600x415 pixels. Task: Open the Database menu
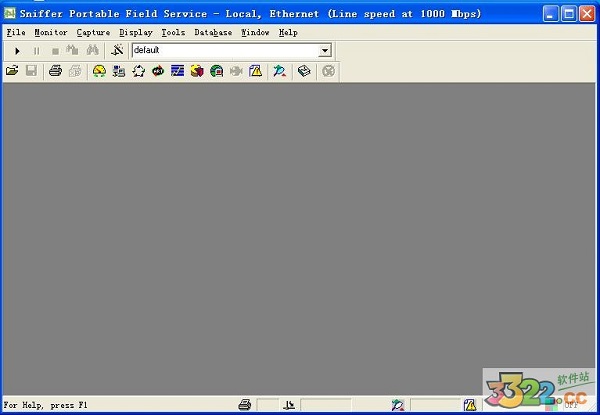click(x=213, y=33)
